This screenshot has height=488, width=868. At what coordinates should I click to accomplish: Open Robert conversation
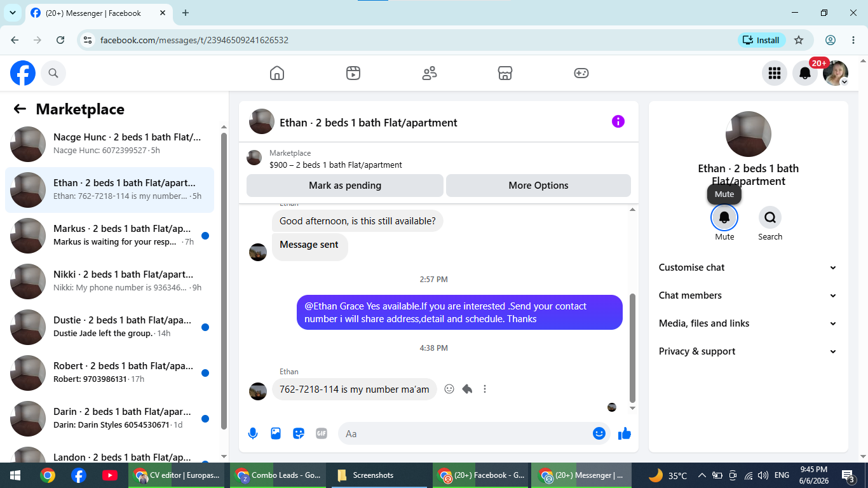[109, 373]
